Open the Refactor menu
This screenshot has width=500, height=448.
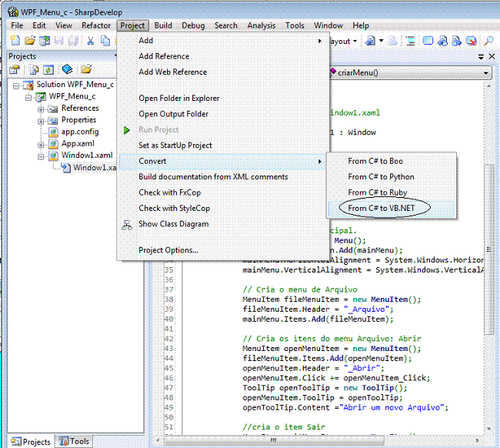[x=96, y=25]
